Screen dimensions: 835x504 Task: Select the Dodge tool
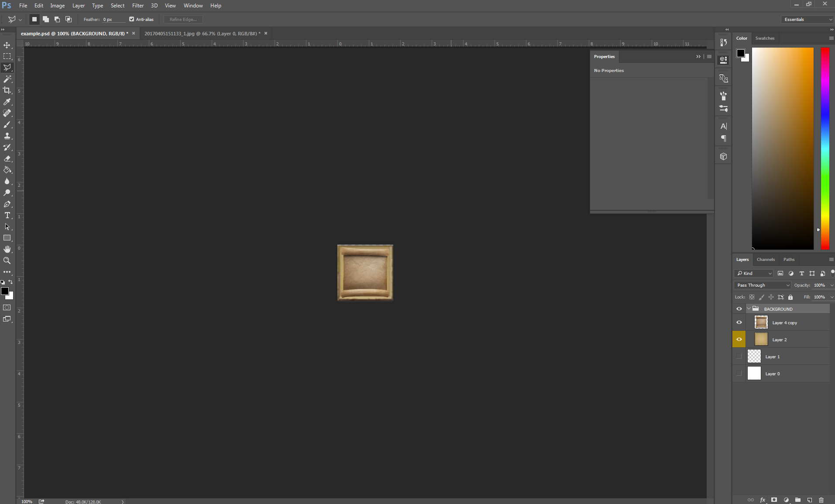click(7, 193)
